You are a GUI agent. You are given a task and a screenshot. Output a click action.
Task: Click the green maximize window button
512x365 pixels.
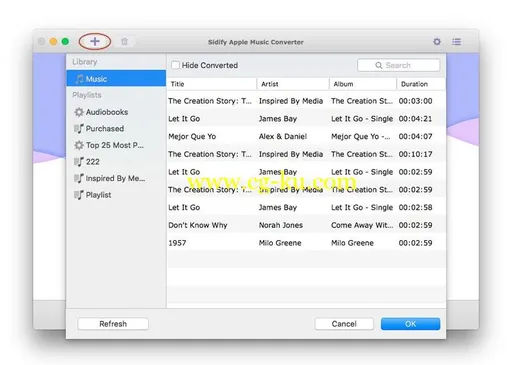click(65, 42)
